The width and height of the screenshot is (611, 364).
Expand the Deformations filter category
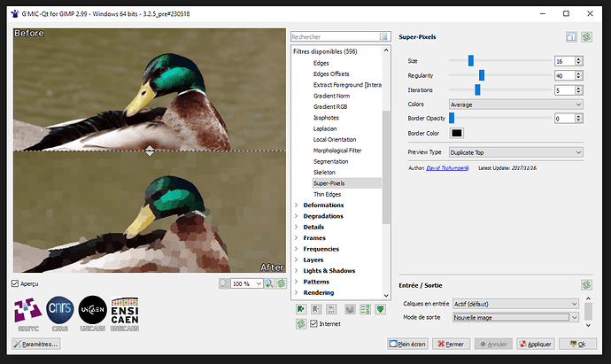[297, 205]
